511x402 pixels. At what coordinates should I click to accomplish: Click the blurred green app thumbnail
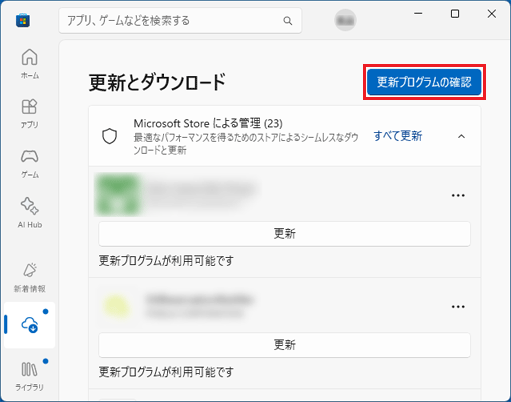(118, 194)
